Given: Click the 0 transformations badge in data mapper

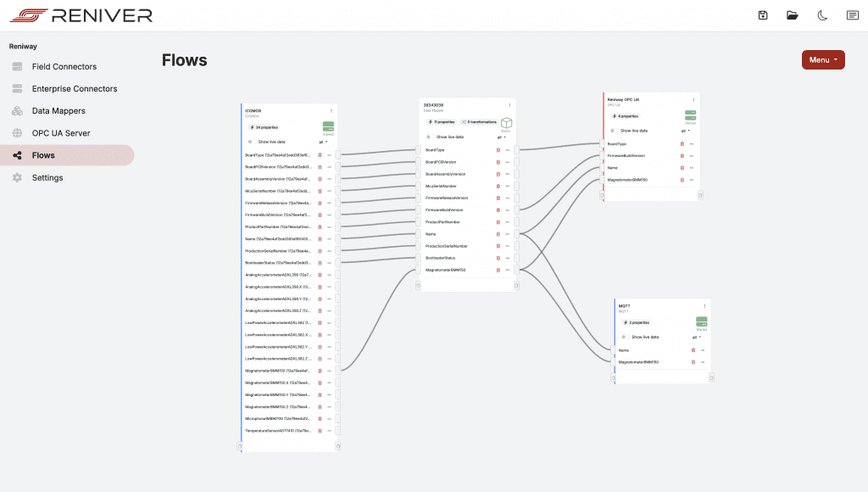Looking at the screenshot, I should click(x=479, y=122).
